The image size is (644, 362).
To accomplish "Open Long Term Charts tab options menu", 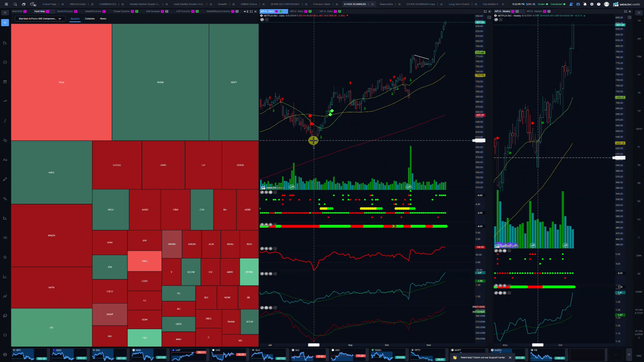I will pos(472,4).
